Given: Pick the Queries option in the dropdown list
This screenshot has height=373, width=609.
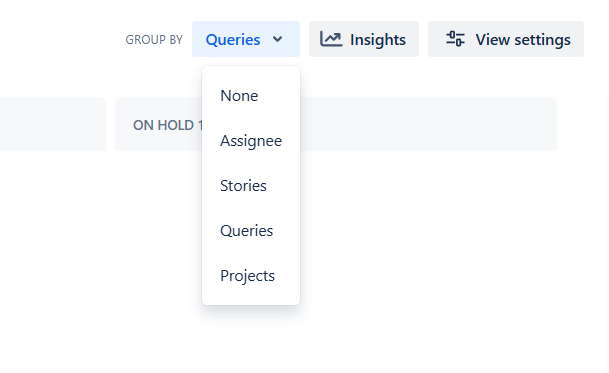Looking at the screenshot, I should (251, 231).
